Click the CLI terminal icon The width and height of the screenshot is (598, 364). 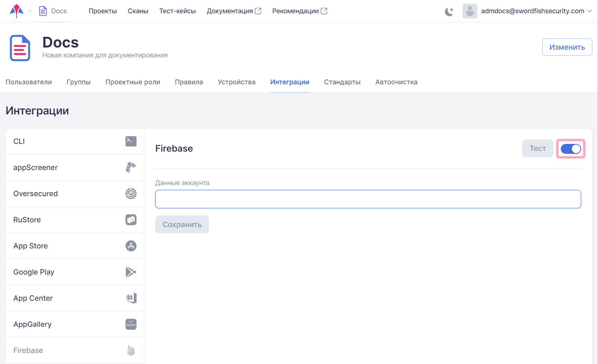[x=131, y=141]
